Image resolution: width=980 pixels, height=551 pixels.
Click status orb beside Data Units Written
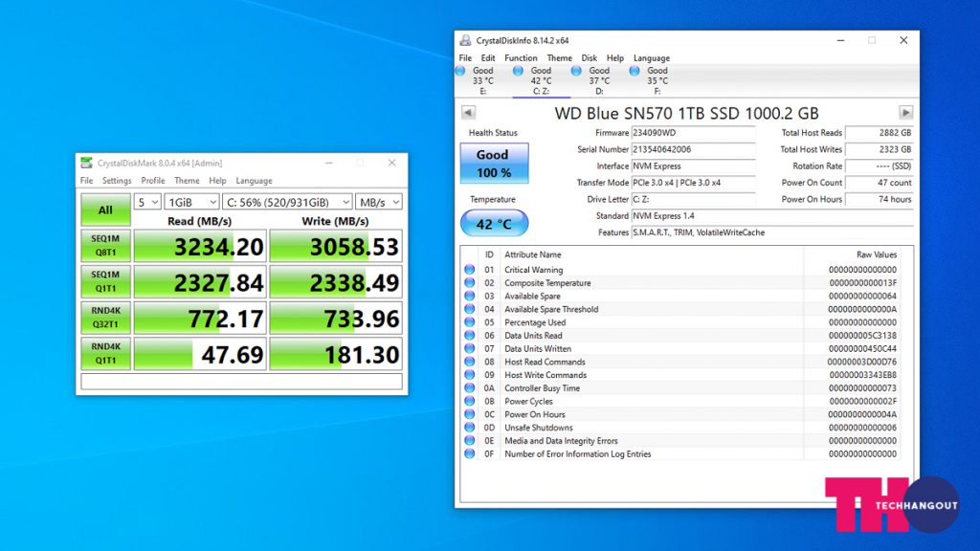tap(469, 348)
